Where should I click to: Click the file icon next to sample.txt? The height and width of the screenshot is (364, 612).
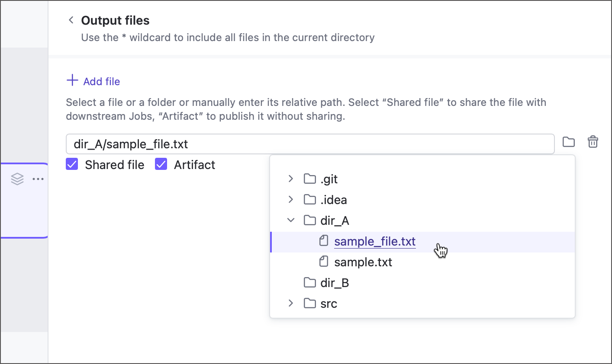323,262
